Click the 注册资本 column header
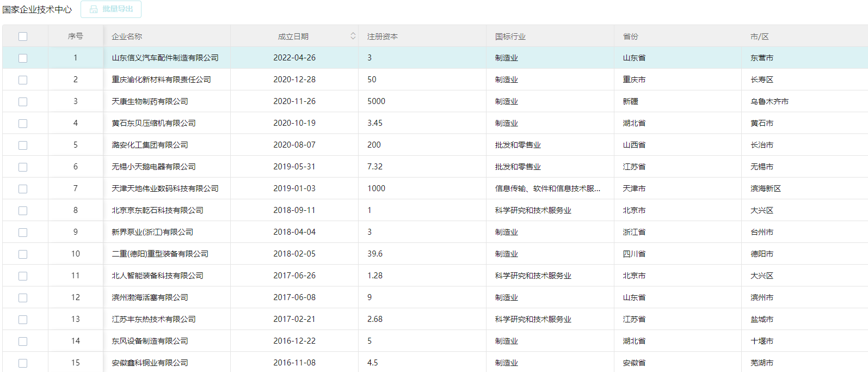 pyautogui.click(x=383, y=36)
